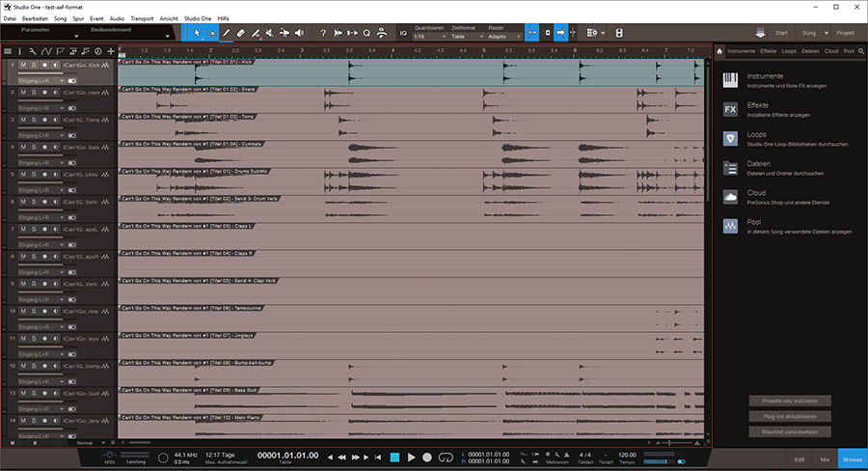The width and height of the screenshot is (868, 471).
Task: Click the Record button in transport
Action: click(427, 457)
